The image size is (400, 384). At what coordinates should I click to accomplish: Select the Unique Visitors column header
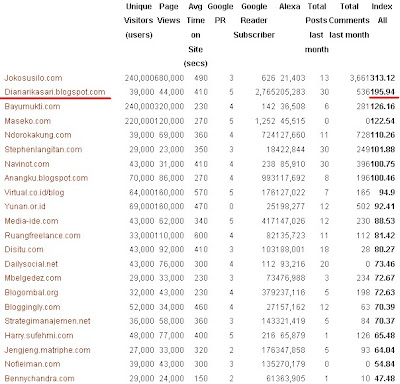point(139,21)
